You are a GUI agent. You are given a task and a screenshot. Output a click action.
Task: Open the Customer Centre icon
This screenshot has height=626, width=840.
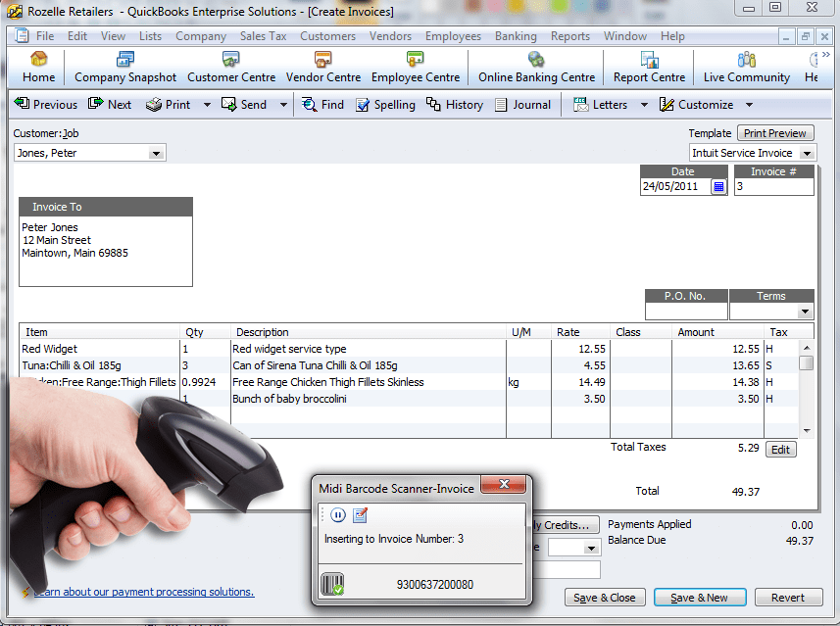(x=231, y=59)
